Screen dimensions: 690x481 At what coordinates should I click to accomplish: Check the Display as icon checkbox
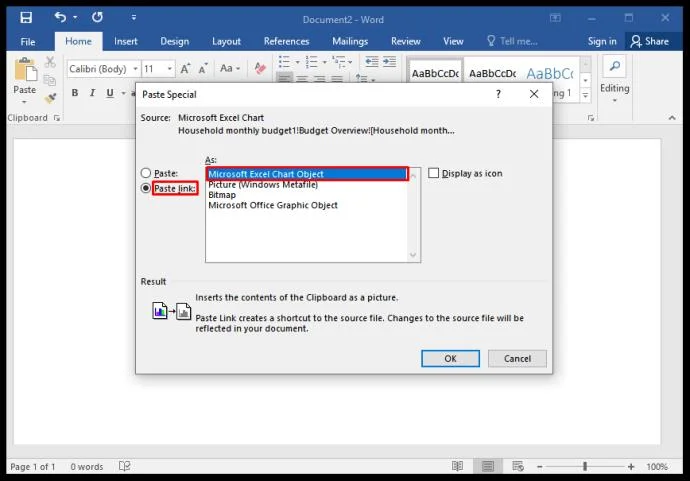433,173
